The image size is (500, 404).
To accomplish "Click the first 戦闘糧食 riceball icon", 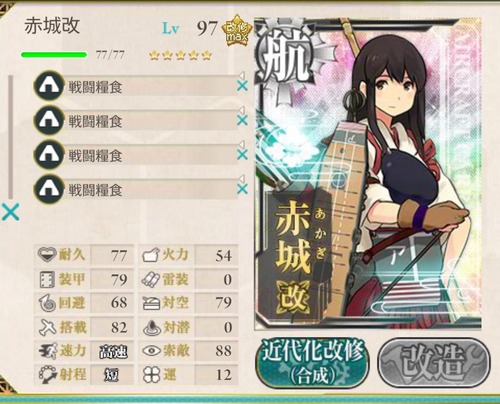I will [x=49, y=85].
